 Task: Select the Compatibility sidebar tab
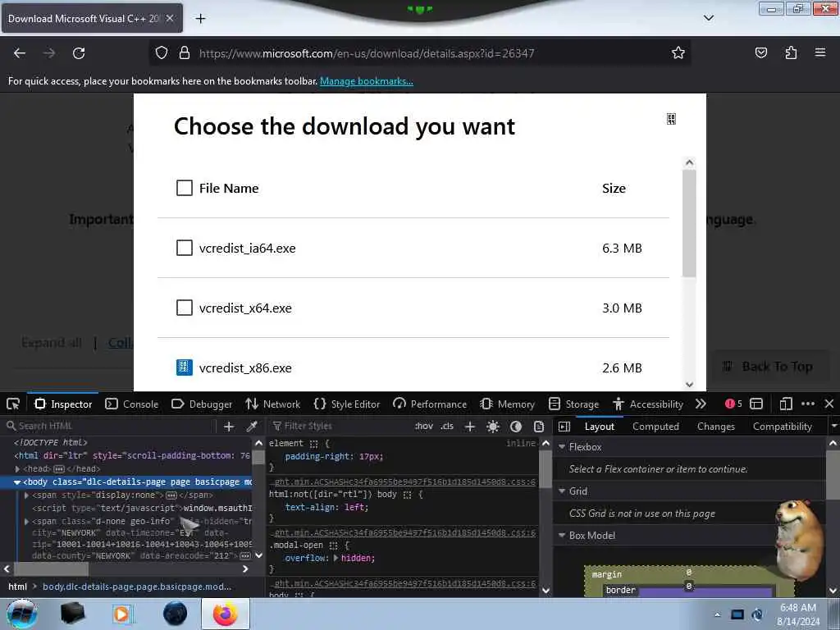782,427
